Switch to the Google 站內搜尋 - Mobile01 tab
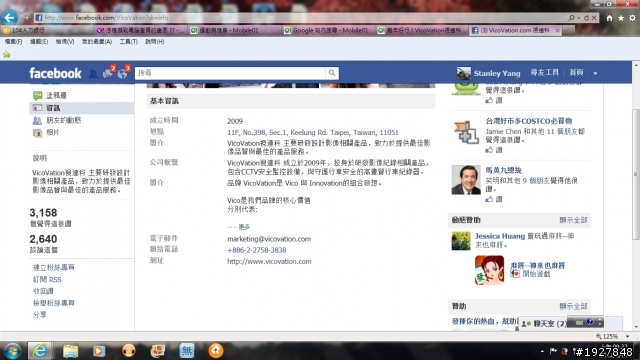 coord(328,30)
